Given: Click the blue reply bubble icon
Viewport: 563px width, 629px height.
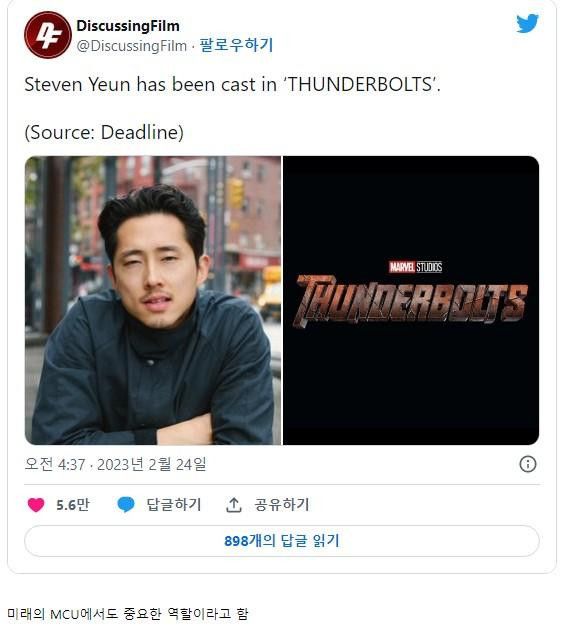Looking at the screenshot, I should click(x=126, y=505).
